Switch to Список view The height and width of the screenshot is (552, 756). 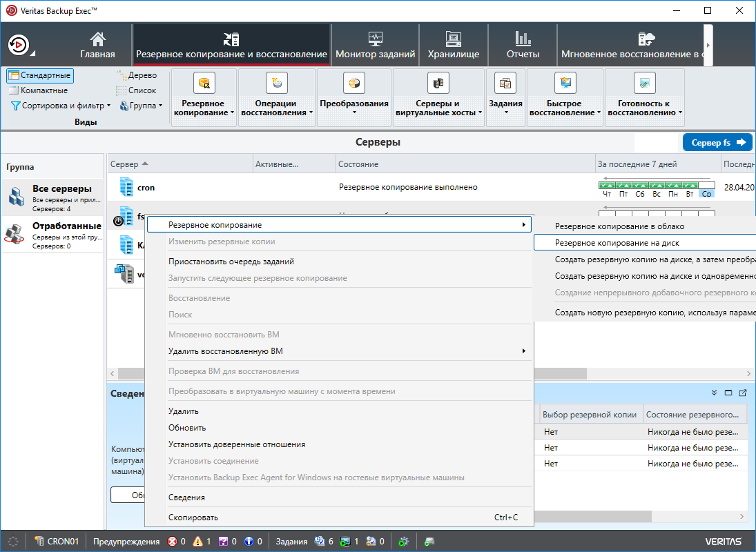(137, 90)
